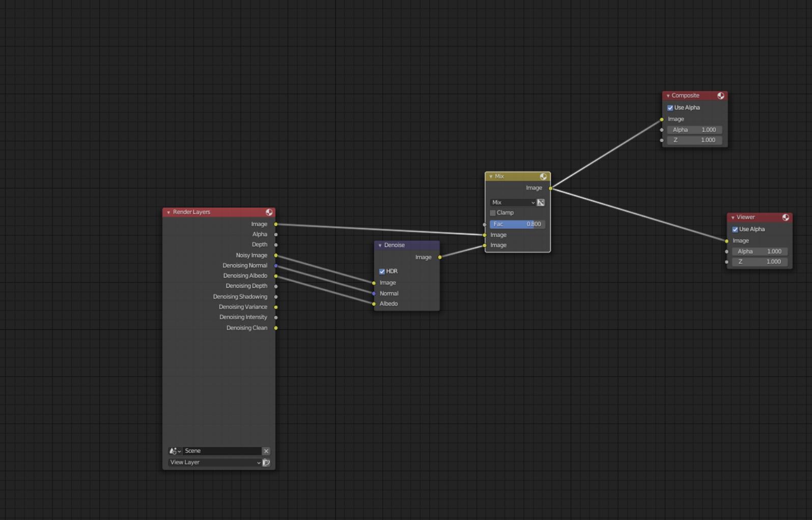The width and height of the screenshot is (812, 520).
Task: Disable HDR in the Denoise node
Action: (382, 271)
